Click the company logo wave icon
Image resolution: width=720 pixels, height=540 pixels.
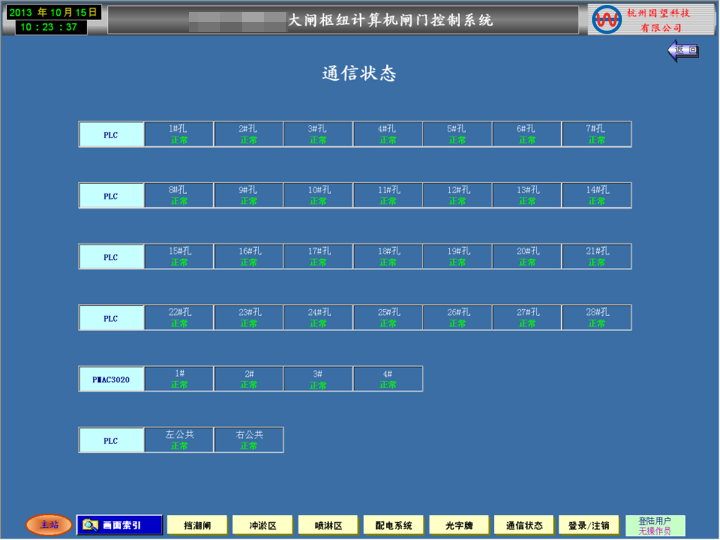pyautogui.click(x=607, y=20)
